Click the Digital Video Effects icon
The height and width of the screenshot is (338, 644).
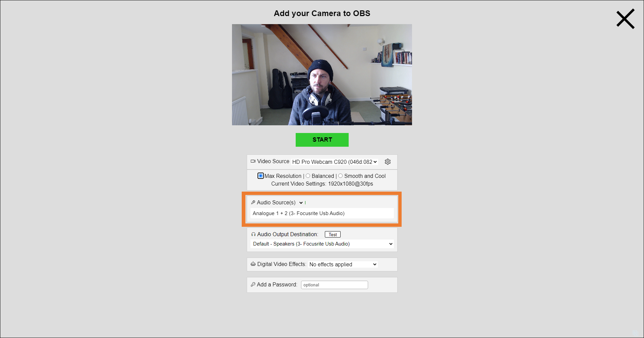(253, 264)
